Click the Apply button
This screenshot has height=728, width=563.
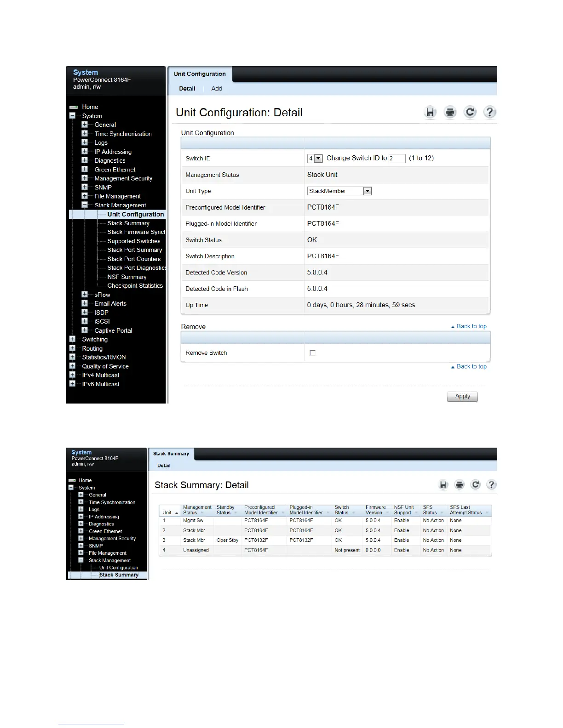[462, 396]
